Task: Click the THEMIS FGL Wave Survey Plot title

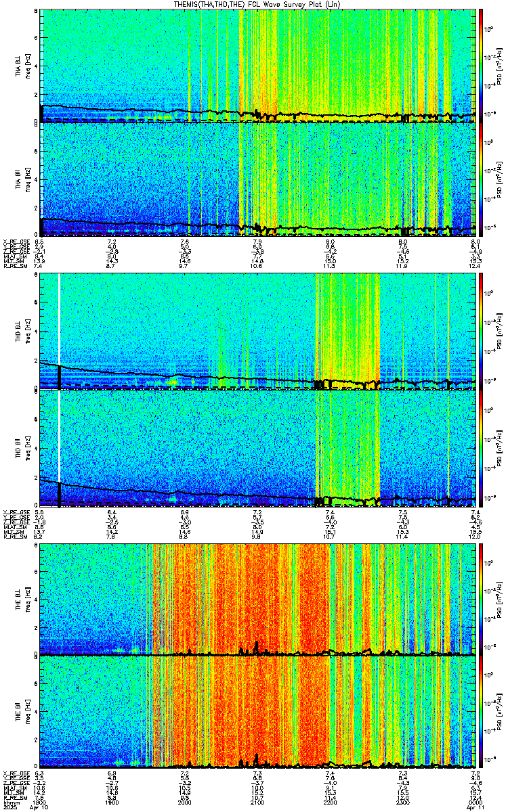Action: [x=257, y=4]
